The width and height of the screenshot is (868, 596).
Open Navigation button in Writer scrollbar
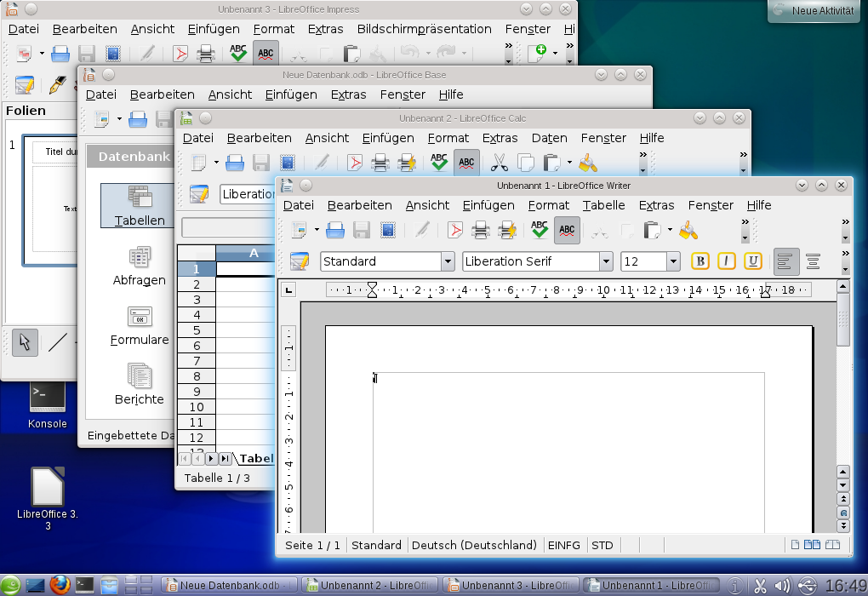coord(843,513)
